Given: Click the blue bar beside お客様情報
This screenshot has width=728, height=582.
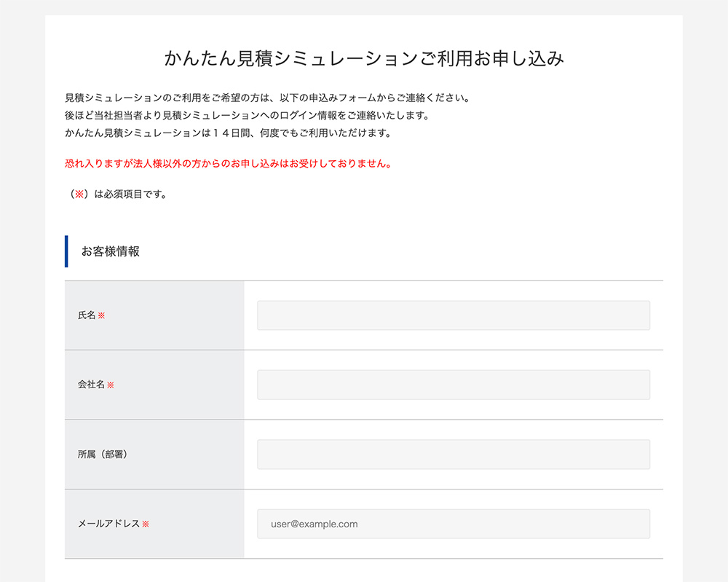Looking at the screenshot, I should pyautogui.click(x=66, y=251).
